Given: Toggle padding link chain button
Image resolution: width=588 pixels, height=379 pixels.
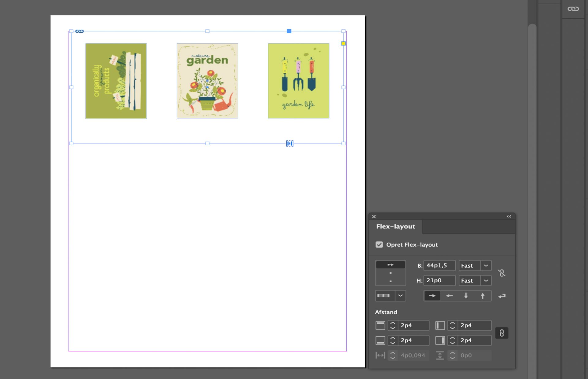Looking at the screenshot, I should tap(502, 333).
